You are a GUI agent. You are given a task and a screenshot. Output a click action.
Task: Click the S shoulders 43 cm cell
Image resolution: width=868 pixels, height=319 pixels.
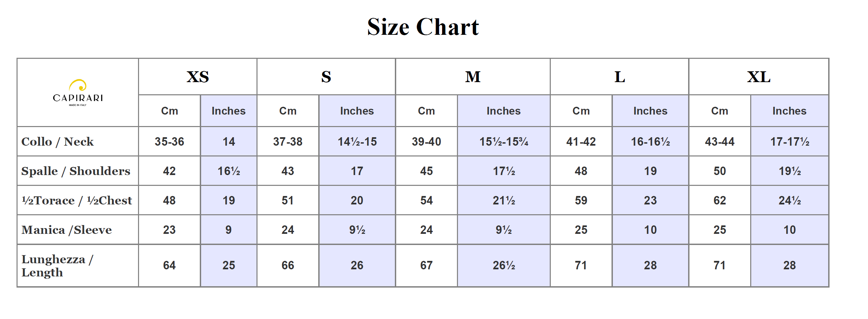tap(288, 171)
